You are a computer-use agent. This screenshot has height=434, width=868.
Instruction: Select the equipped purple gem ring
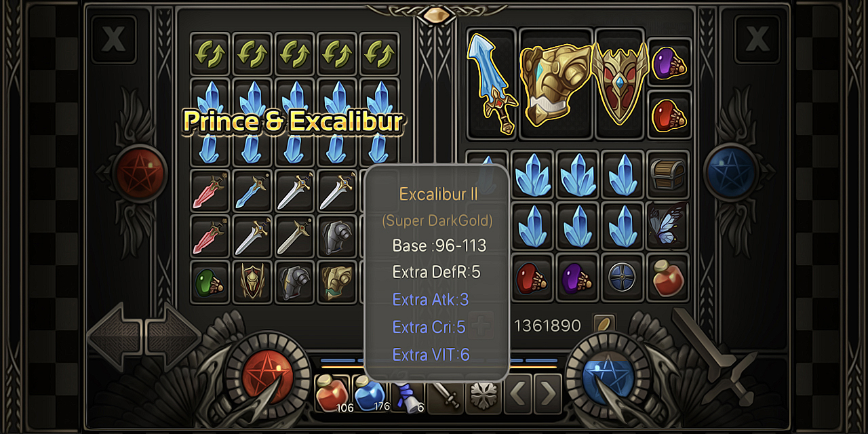[669, 62]
